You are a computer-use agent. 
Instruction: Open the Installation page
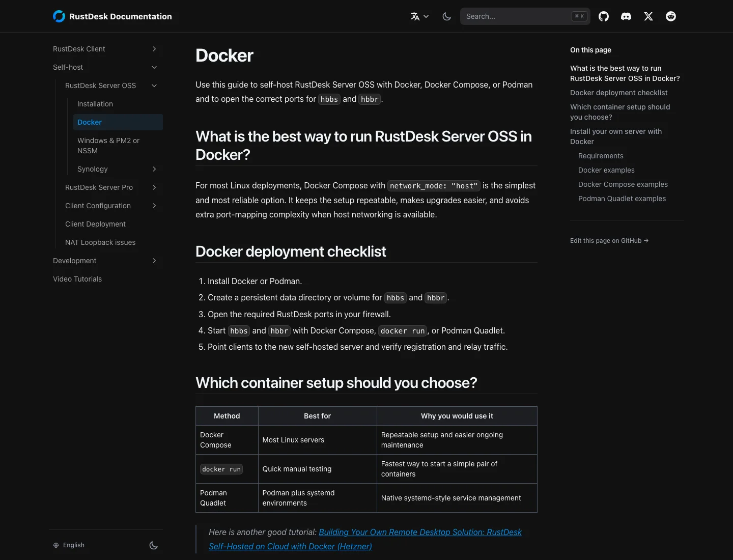point(118,104)
